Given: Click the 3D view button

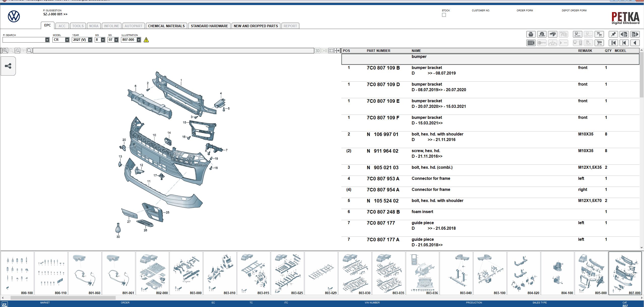Looking at the screenshot, I should 317,51.
